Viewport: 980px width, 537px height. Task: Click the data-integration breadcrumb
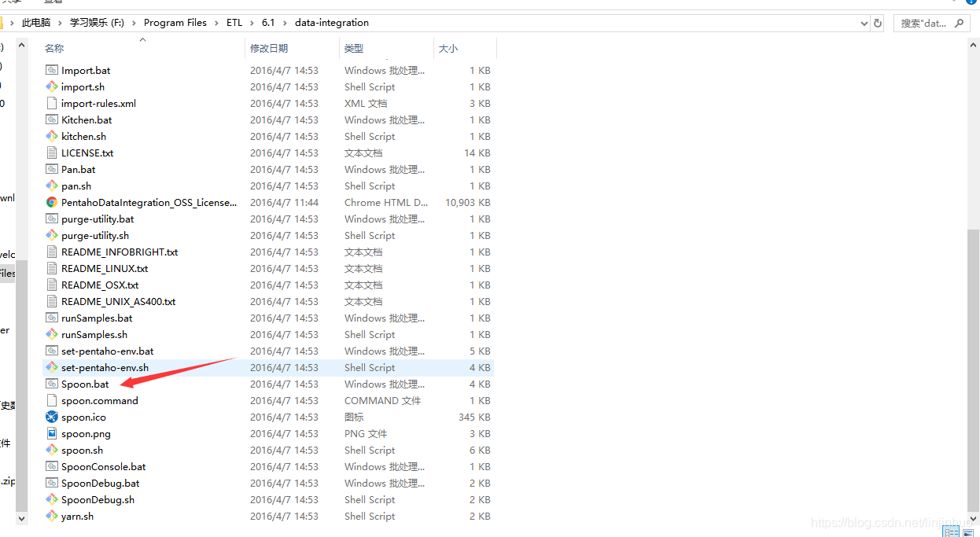(x=331, y=23)
